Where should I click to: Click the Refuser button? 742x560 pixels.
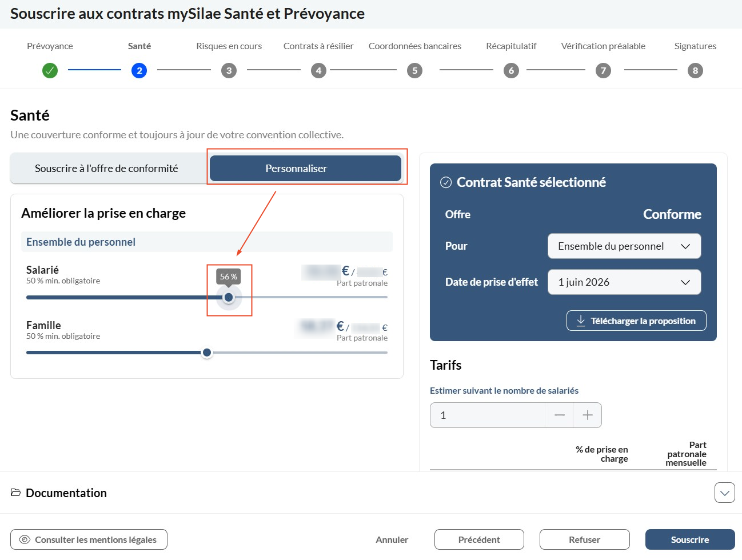click(584, 539)
